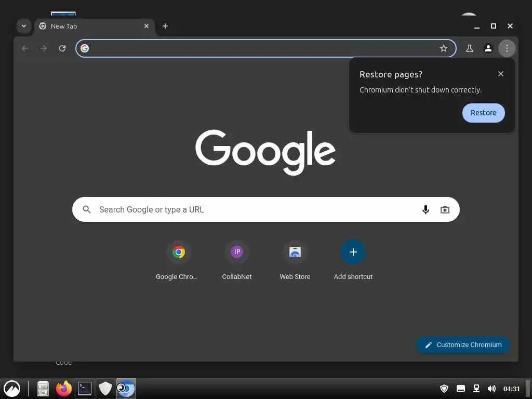Image resolution: width=532 pixels, height=399 pixels.
Task: Select the New Tab tab
Action: [x=95, y=26]
